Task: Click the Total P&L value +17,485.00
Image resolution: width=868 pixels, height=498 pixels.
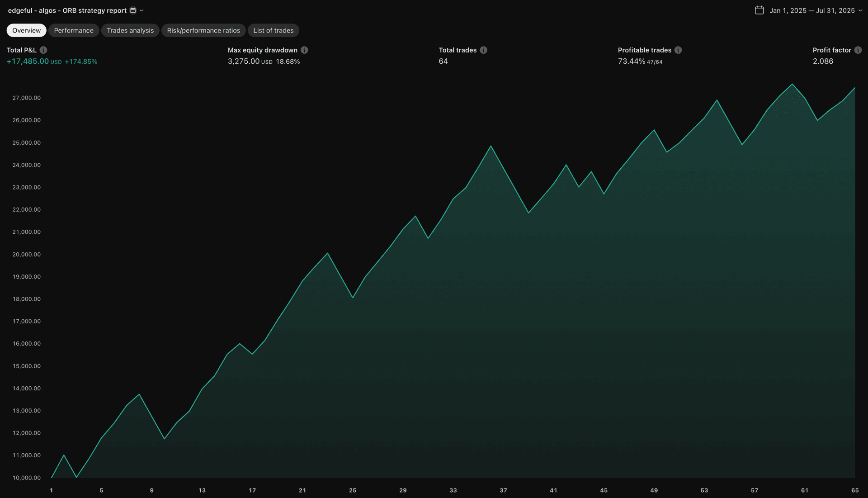Action: tap(28, 61)
